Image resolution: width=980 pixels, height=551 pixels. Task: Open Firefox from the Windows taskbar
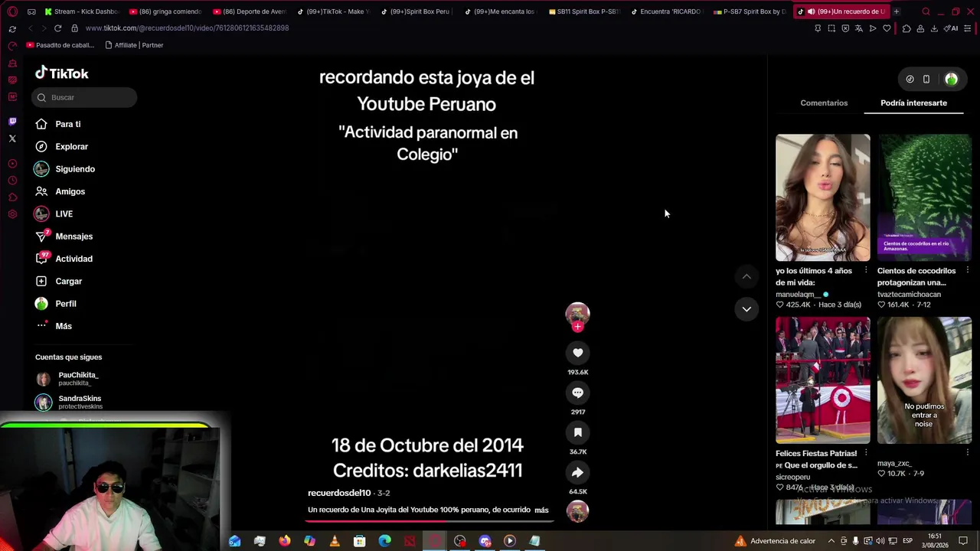coord(285,541)
